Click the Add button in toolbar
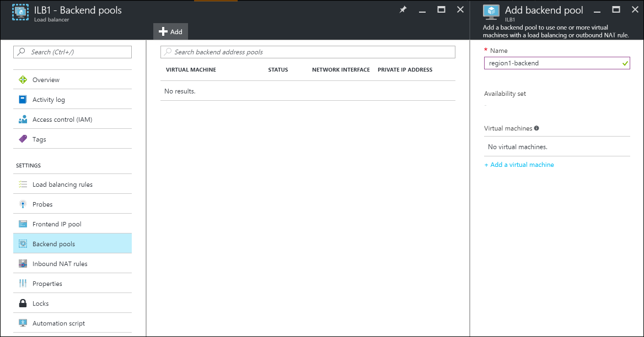This screenshot has width=644, height=337. [170, 32]
